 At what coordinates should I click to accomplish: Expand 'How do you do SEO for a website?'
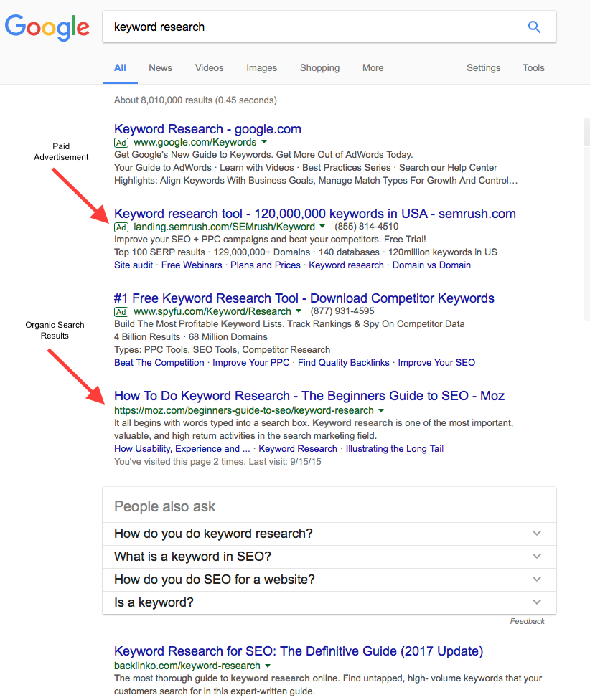(329, 580)
